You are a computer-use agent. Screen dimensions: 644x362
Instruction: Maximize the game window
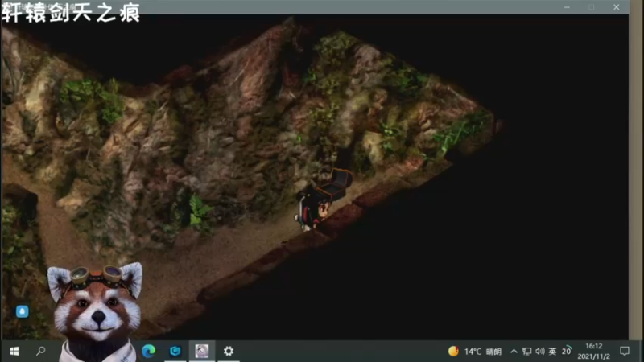592,7
